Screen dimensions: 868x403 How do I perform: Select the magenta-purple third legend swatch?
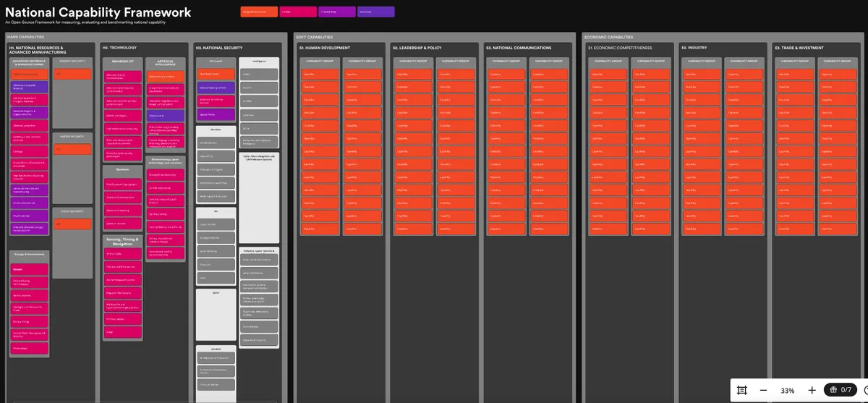click(x=336, y=12)
